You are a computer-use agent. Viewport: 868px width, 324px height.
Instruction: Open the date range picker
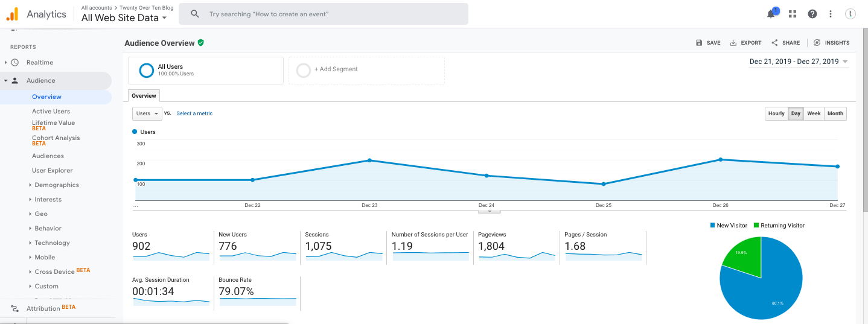point(798,62)
